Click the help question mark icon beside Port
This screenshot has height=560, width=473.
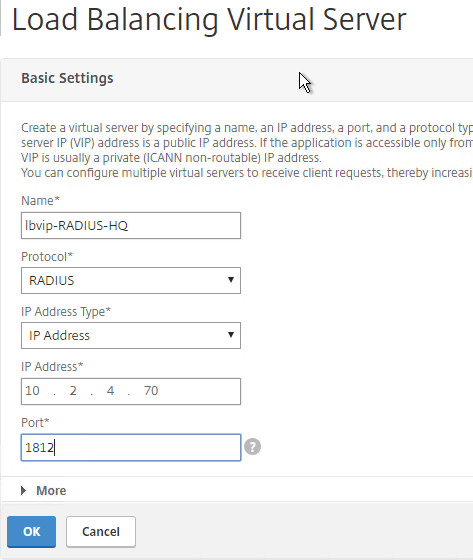click(252, 447)
